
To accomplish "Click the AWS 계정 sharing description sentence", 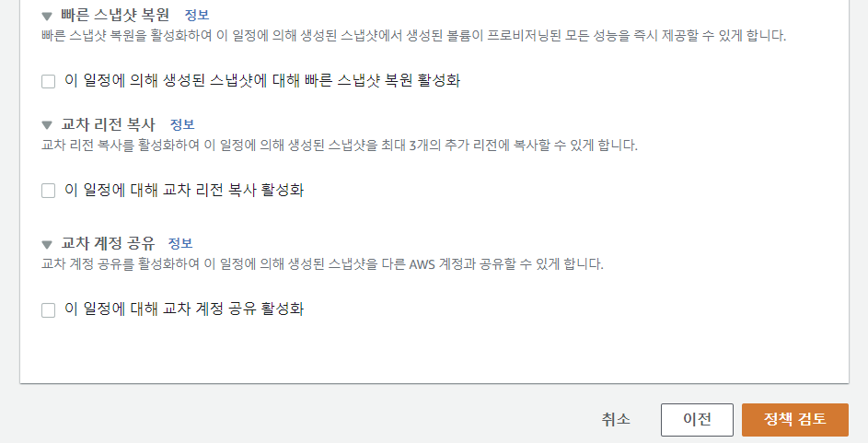I will point(323,263).
